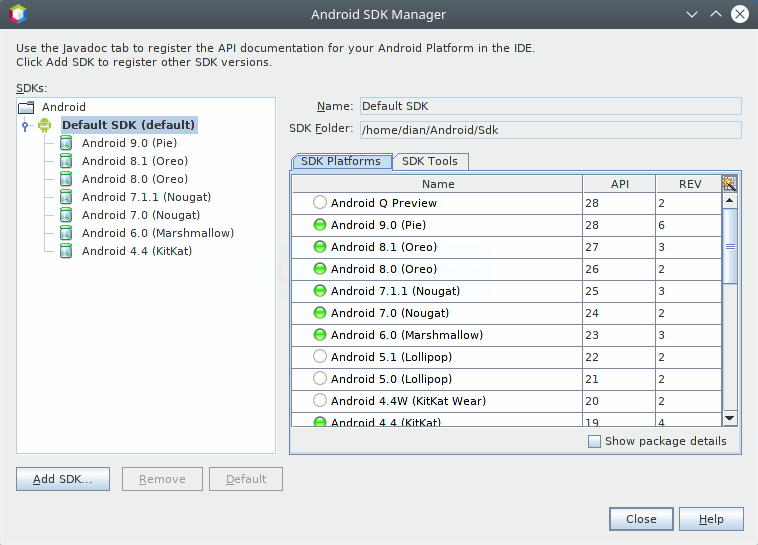Click the platform icon beside Android 9.0 (Pie) in tree
This screenshot has width=758, height=545.
(x=66, y=143)
